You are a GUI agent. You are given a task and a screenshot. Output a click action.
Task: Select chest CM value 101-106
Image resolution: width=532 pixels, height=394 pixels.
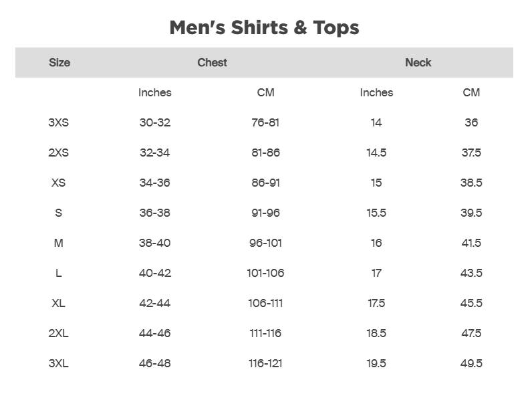click(265, 273)
